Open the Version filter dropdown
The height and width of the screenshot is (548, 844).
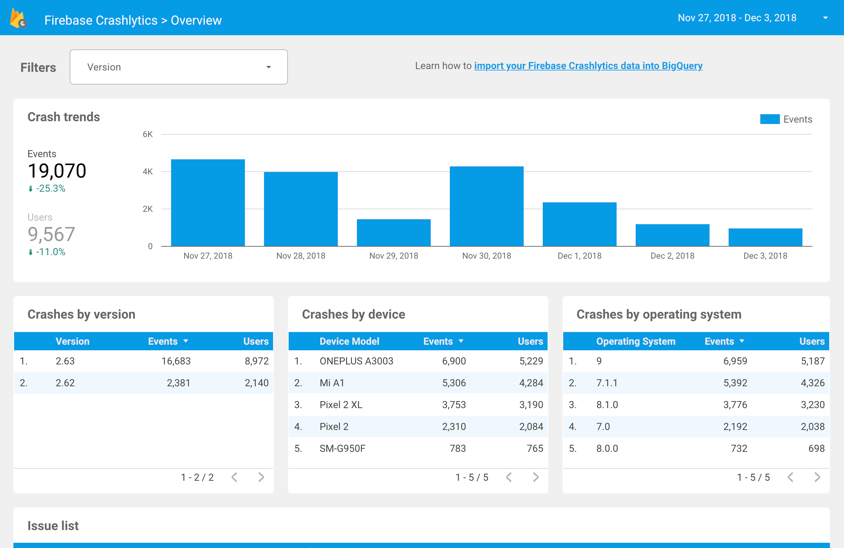click(178, 67)
